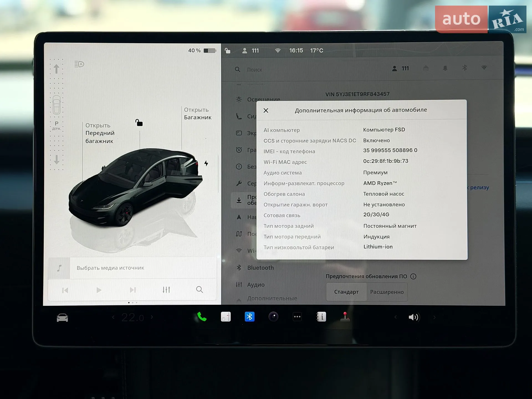Viewport: 532px width, 399px height.
Task: Tap Wi-Fi icon in settings header
Action: pos(484,68)
